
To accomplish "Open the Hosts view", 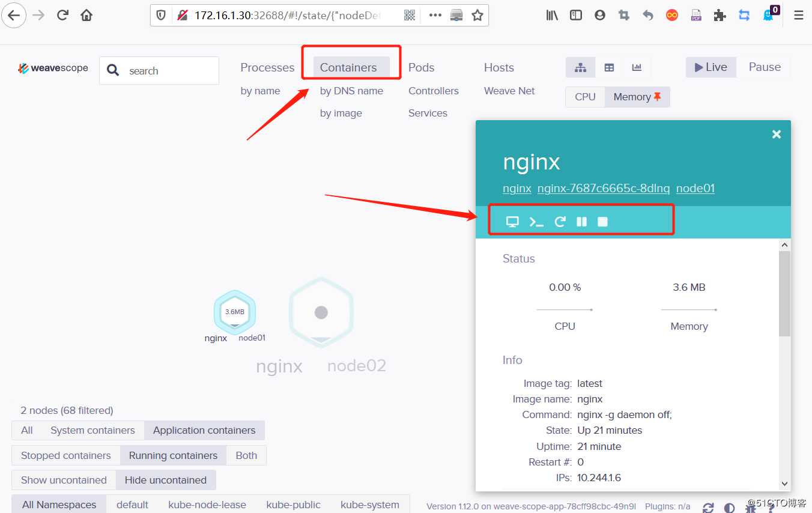I will point(498,67).
